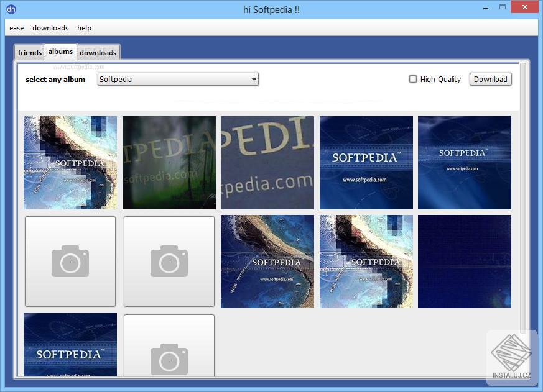This screenshot has height=392, width=543.
Task: Minimize the hi Softpedia window
Action: [x=486, y=7]
